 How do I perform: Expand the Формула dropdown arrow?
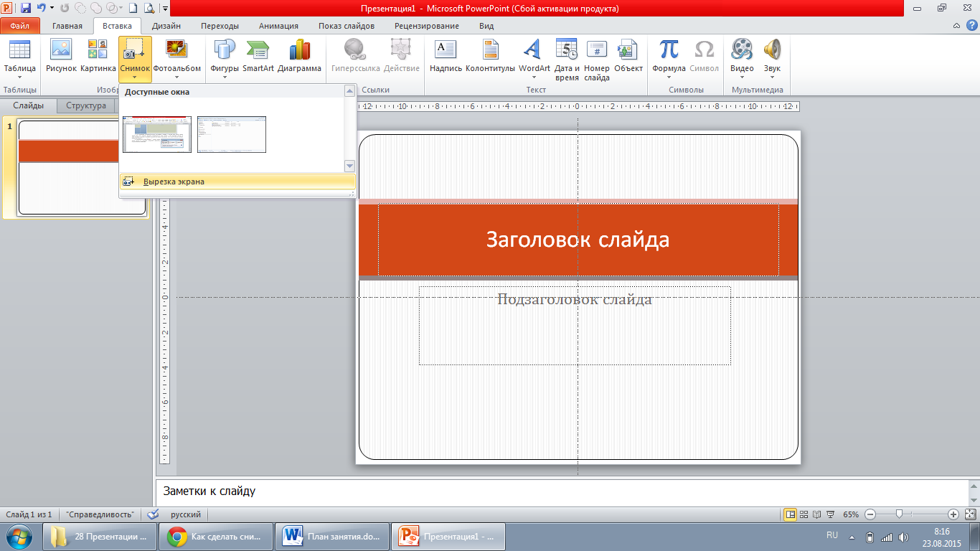pyautogui.click(x=669, y=77)
